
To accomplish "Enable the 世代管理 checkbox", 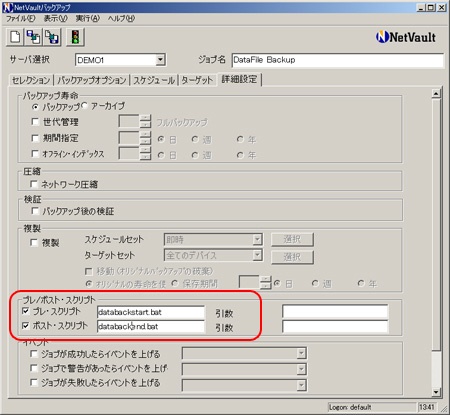I will [x=35, y=121].
